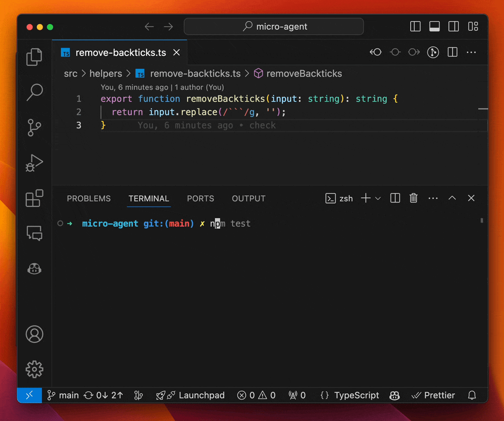Open helpers in the breadcrumb path

pos(106,73)
